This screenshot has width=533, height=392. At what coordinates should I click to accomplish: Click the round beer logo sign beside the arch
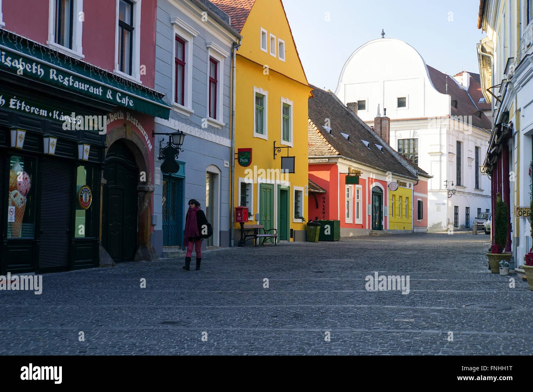pos(85,197)
